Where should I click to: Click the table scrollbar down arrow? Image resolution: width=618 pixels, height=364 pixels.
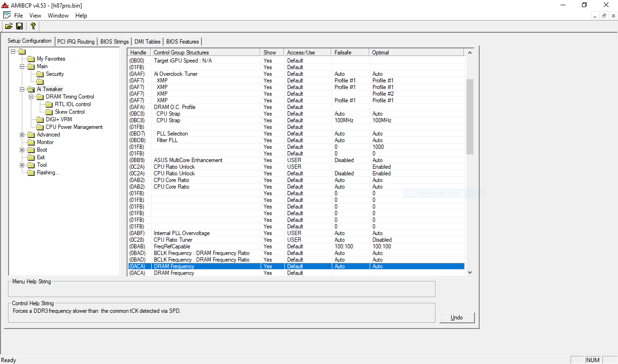point(470,273)
